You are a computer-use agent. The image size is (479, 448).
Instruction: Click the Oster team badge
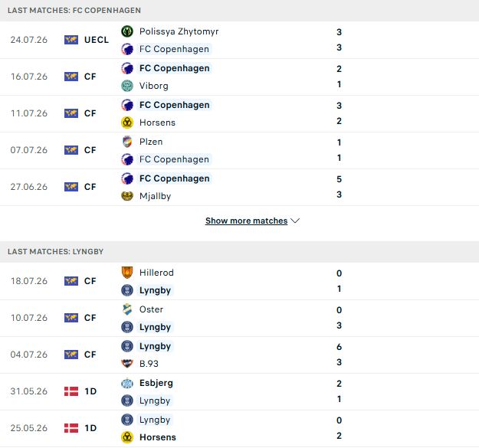(127, 309)
